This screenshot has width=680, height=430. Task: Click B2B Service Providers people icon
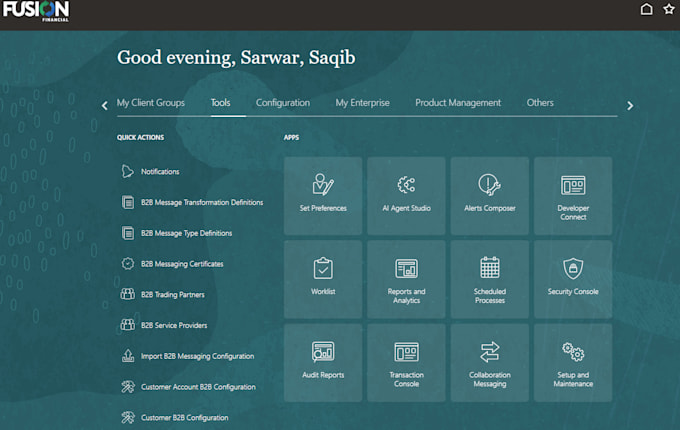(x=128, y=325)
